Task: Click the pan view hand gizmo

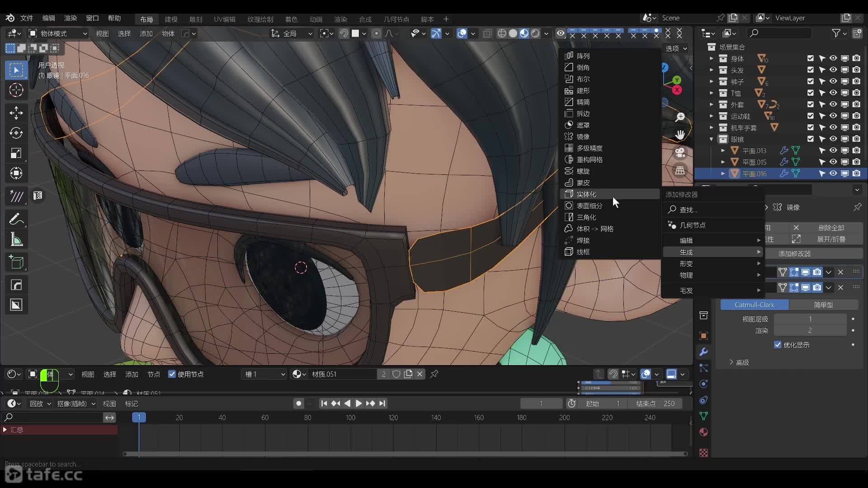Action: pos(680,135)
